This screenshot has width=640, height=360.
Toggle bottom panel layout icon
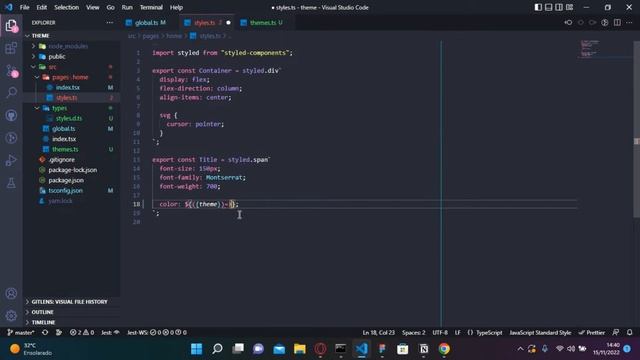[x=549, y=7]
